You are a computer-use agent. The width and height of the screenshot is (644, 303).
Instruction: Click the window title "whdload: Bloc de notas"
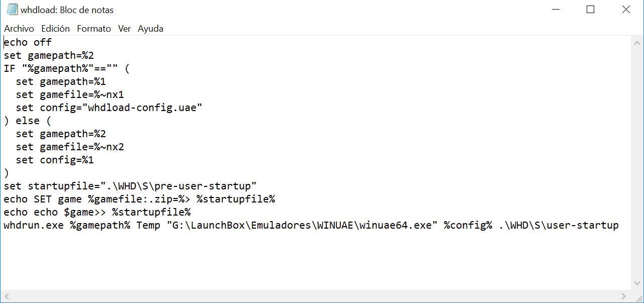tap(67, 10)
